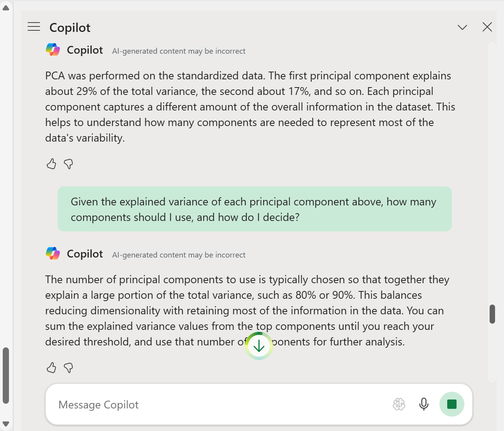Thumbs down the components threshold response
This screenshot has width=504, height=431.
point(68,368)
